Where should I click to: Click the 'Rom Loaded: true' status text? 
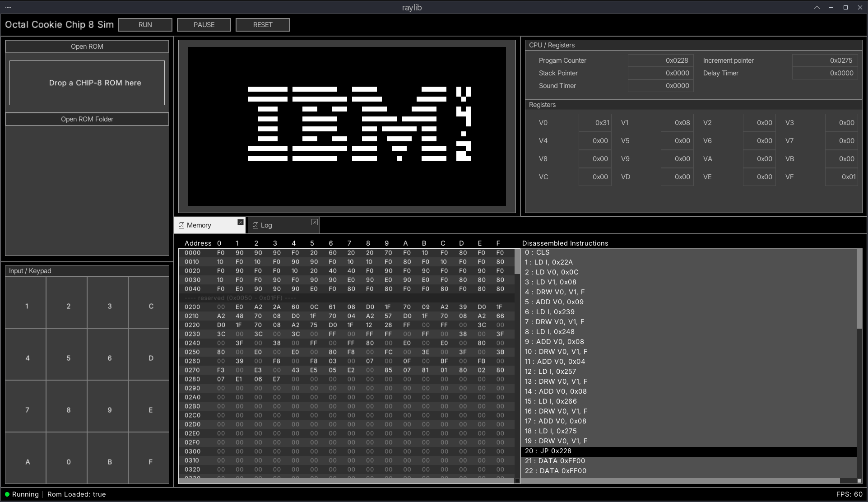click(76, 494)
